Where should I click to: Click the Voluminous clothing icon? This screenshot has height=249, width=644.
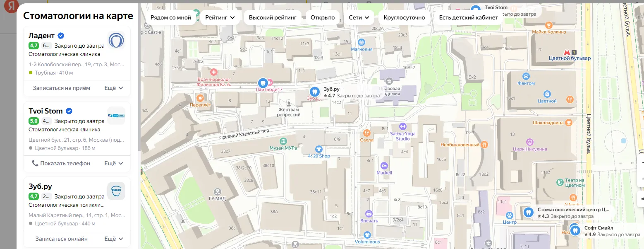(x=367, y=235)
